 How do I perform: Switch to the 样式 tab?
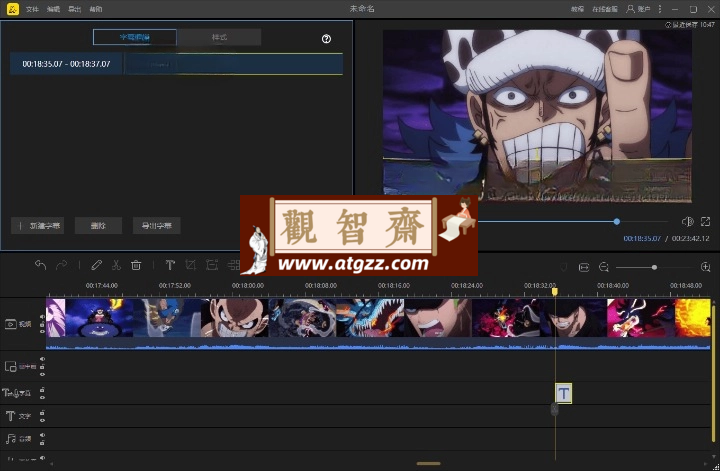click(219, 37)
